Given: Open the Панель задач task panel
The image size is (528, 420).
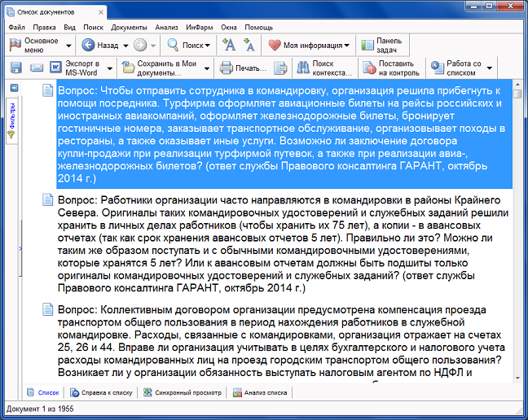Looking at the screenshot, I should click(x=379, y=46).
